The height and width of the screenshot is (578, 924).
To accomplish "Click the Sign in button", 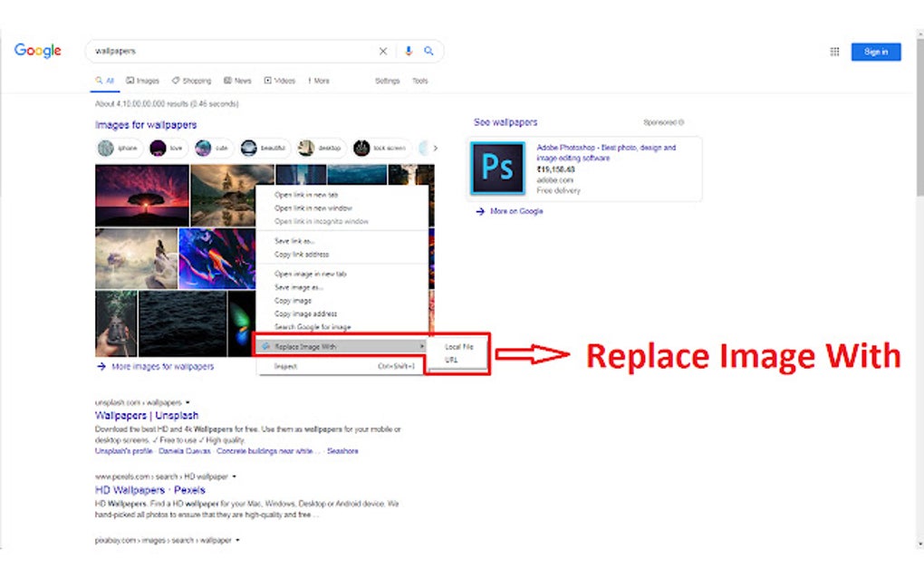I will pyautogui.click(x=875, y=52).
